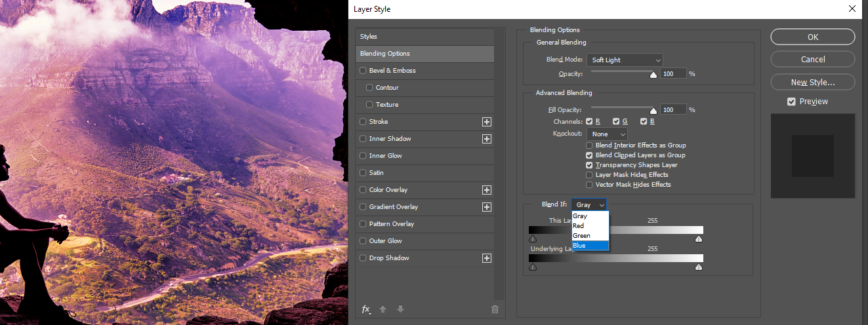Viewport: 868px width, 325px height.
Task: Check Layer Mask Hides Effects
Action: point(589,175)
